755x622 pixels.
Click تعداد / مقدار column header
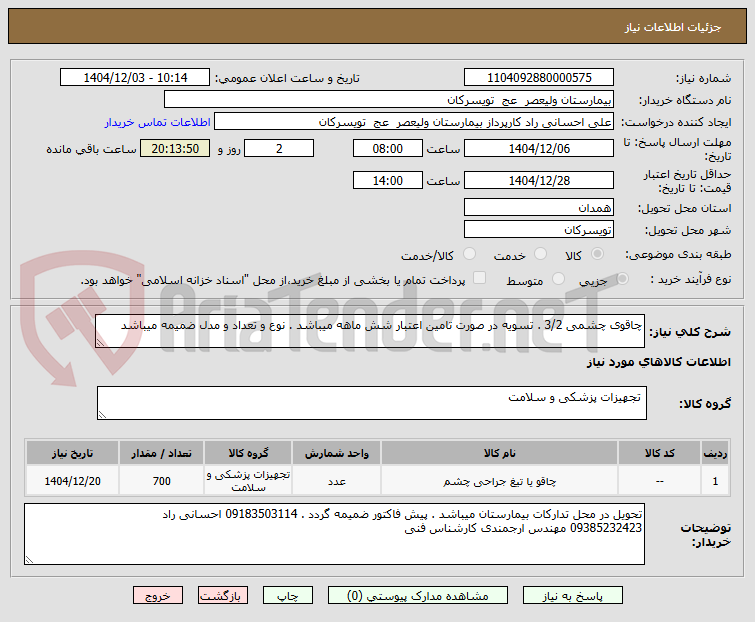(x=161, y=453)
